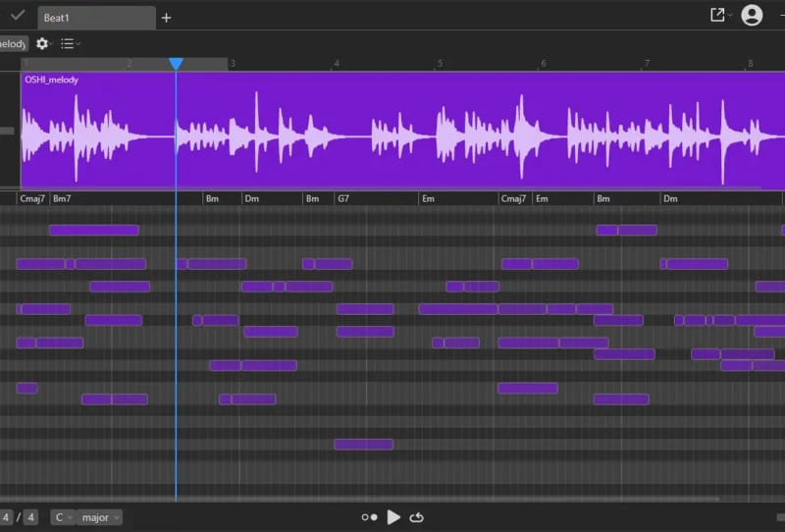
Task: Select the lowest note under G7
Action: click(x=364, y=445)
